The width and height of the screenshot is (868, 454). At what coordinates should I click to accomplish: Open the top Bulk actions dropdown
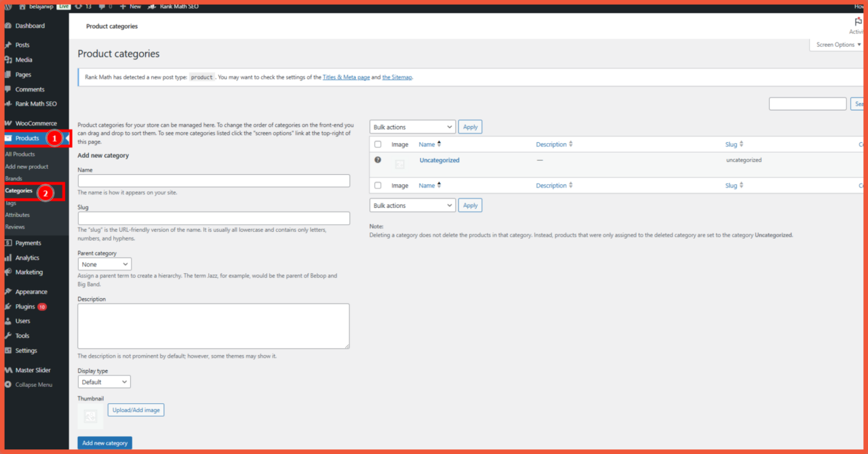(x=412, y=127)
